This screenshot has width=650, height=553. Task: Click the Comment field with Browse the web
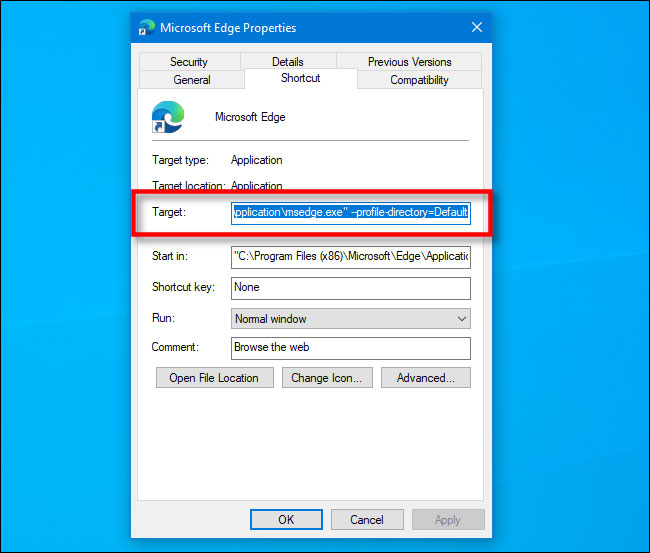[x=351, y=348]
